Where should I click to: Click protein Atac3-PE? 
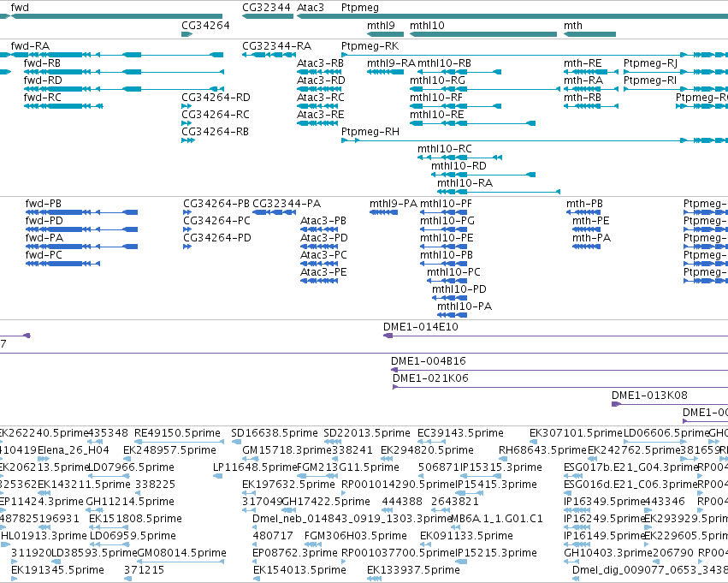coord(319,281)
